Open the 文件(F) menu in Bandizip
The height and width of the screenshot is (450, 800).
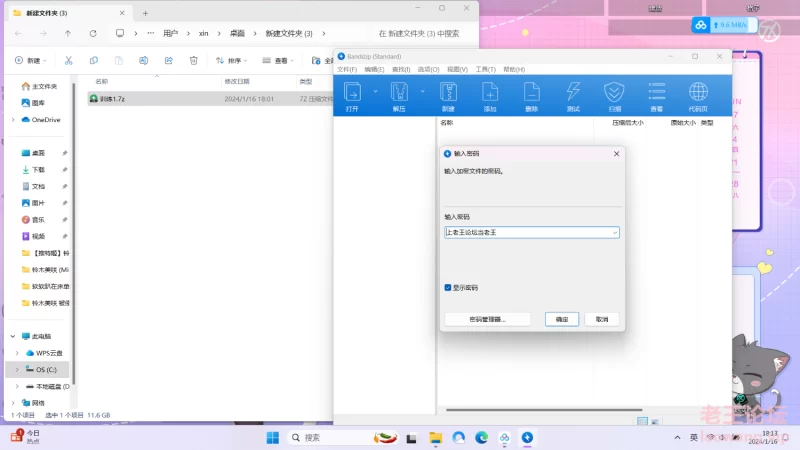347,69
